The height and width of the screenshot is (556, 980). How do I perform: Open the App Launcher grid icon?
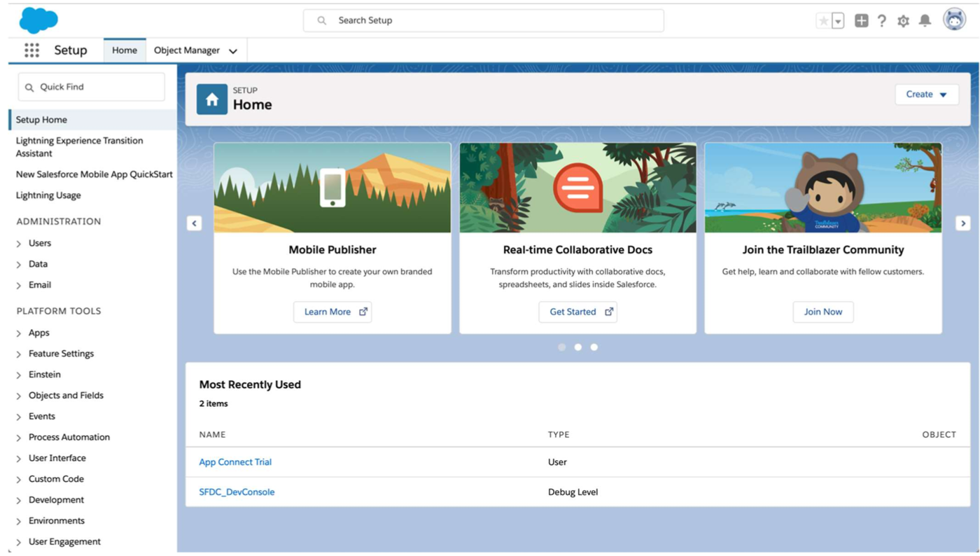click(x=31, y=50)
